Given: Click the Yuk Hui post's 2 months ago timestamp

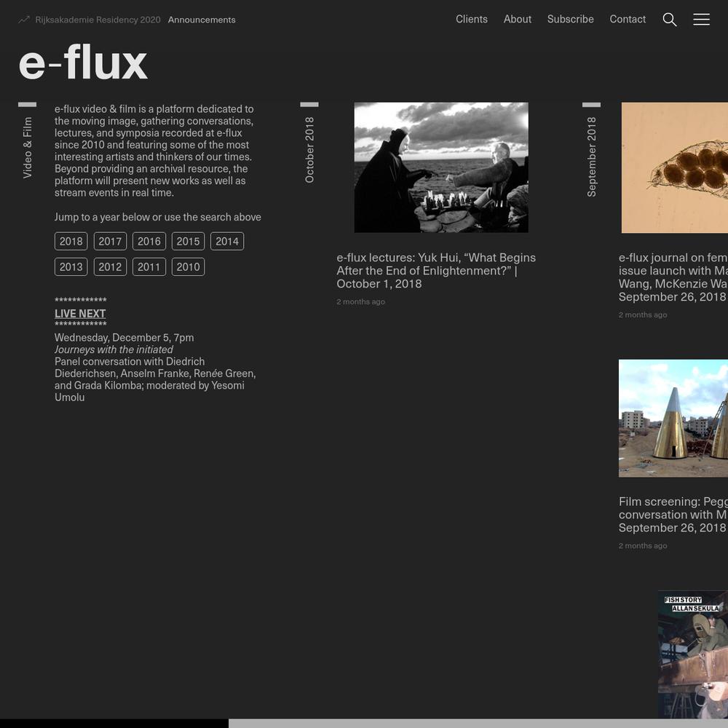Looking at the screenshot, I should [361, 302].
